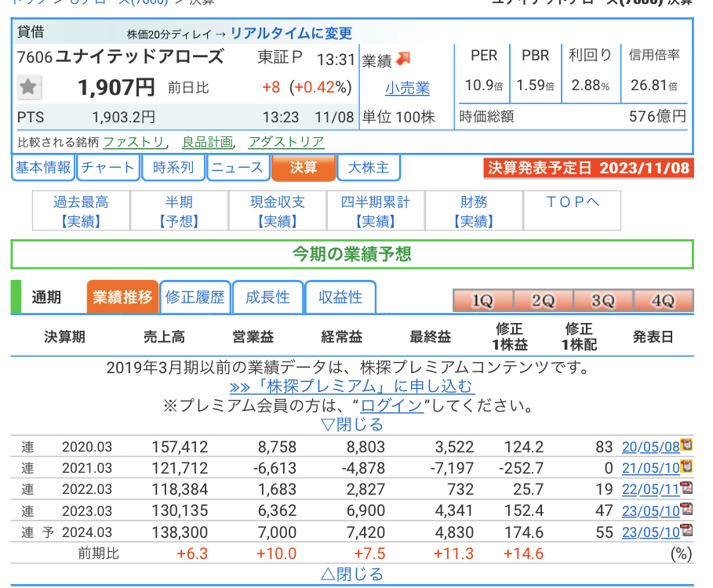
Task: Click the ログイン link
Action: point(391,406)
